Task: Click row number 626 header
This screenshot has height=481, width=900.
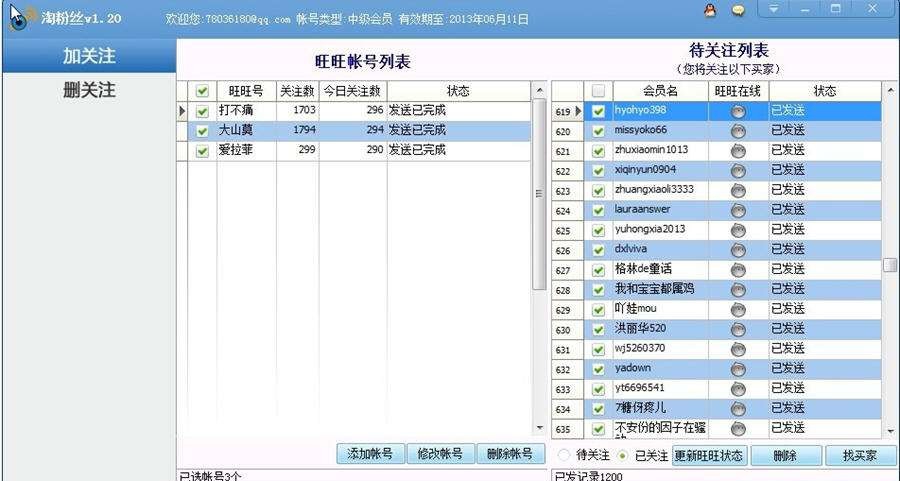Action: (568, 251)
